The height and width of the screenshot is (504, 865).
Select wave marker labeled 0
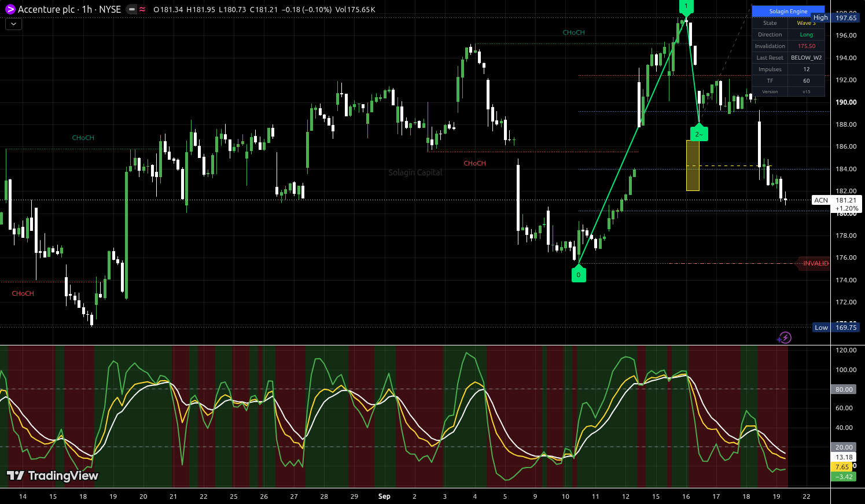pos(579,274)
